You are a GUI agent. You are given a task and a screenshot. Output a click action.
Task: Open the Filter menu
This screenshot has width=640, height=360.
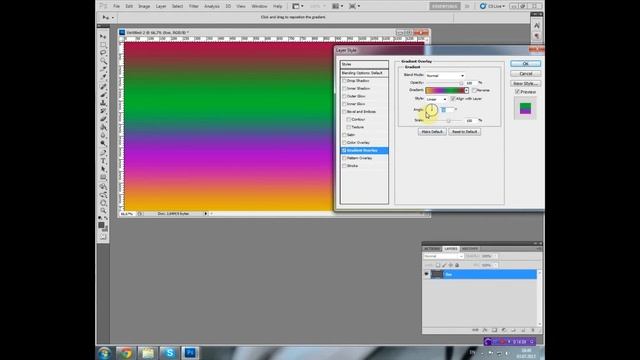click(193, 6)
